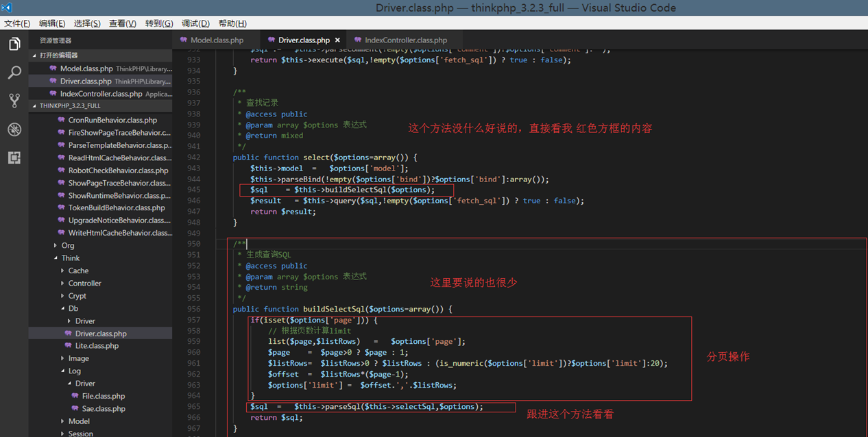868x437 pixels.
Task: Expand the Cache folder
Action: pos(78,271)
